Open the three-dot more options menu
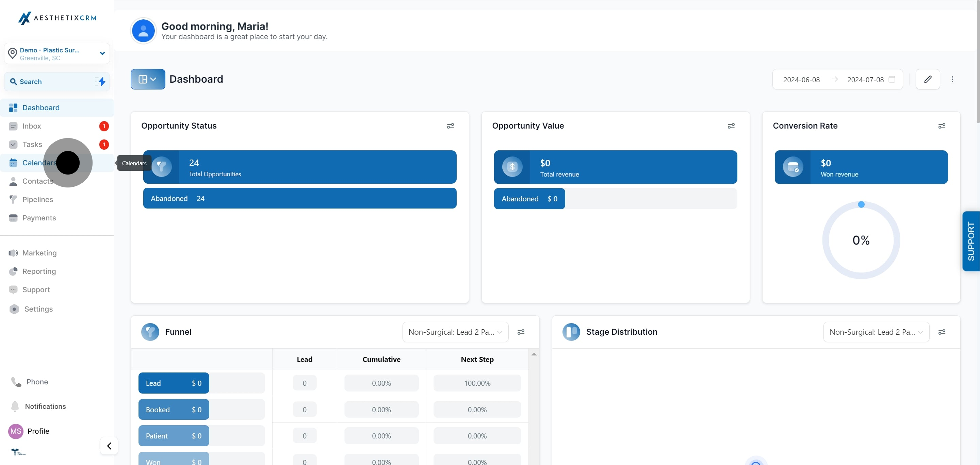 [x=952, y=79]
